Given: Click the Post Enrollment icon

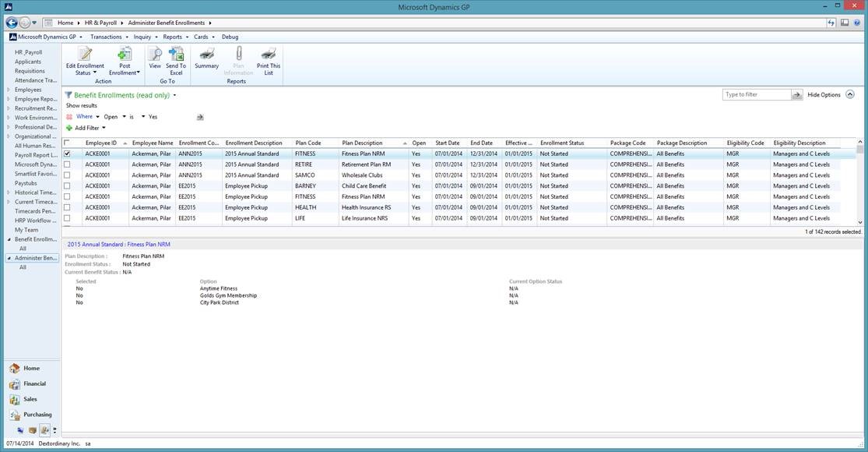Looking at the screenshot, I should [x=125, y=54].
